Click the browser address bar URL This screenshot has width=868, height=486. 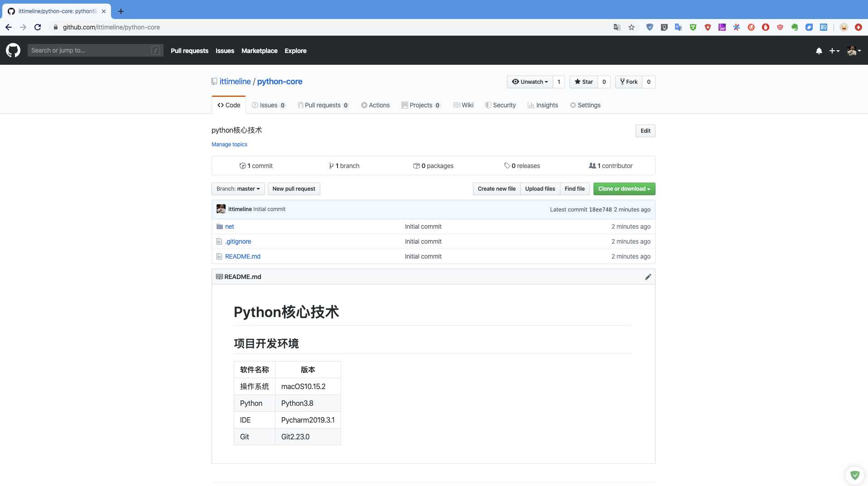[x=111, y=27]
